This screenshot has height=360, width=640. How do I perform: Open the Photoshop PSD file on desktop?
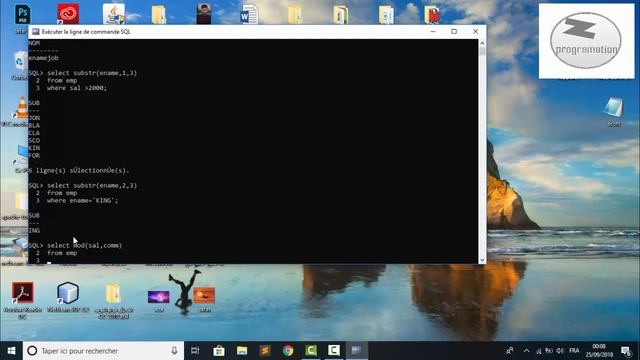22,15
